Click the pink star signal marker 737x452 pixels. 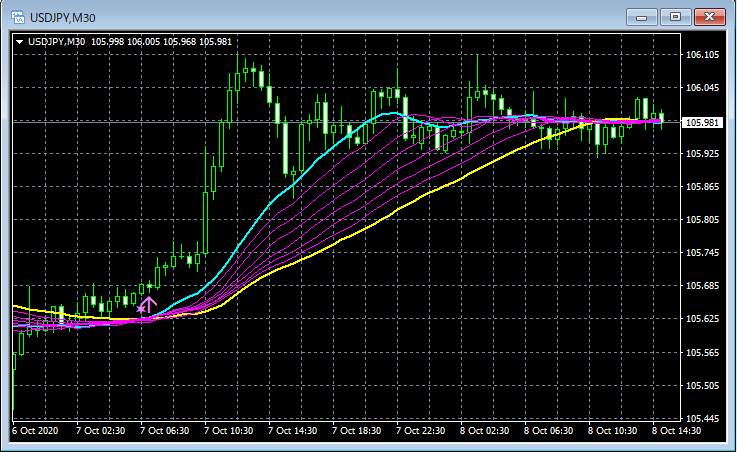click(x=140, y=309)
